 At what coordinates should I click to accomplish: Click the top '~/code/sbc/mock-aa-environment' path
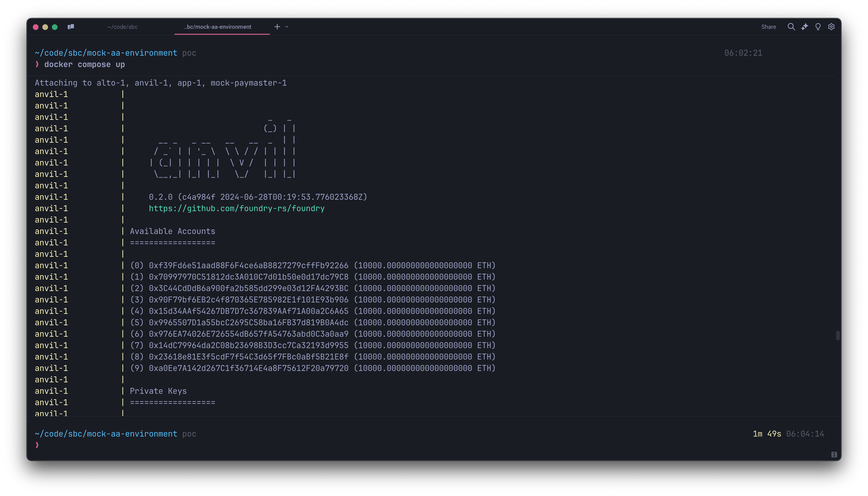click(106, 53)
